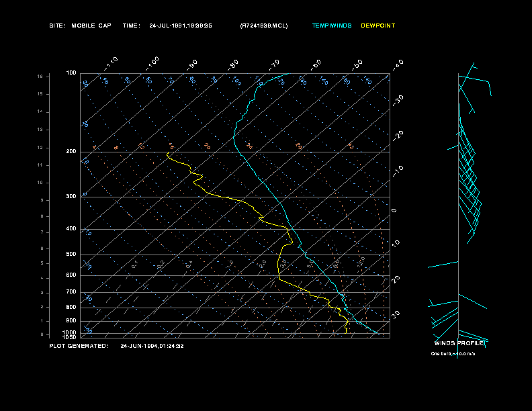532x411 pixels.
Task: Click the R7241939.MCL file name
Action: [264, 26]
